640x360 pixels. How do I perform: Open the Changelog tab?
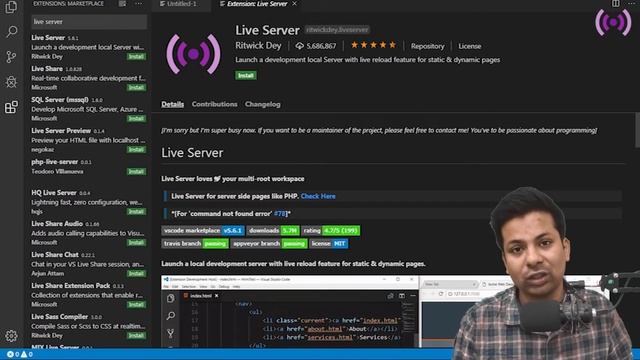point(262,104)
